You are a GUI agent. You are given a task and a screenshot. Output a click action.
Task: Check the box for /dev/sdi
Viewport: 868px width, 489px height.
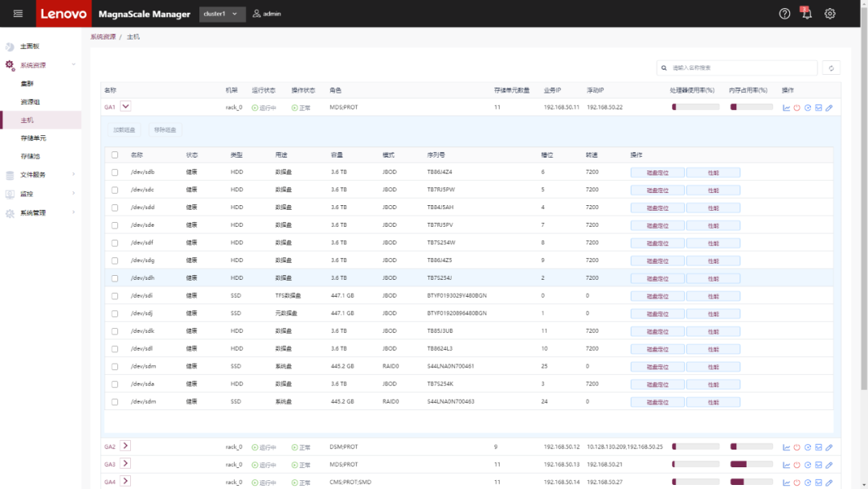115,296
